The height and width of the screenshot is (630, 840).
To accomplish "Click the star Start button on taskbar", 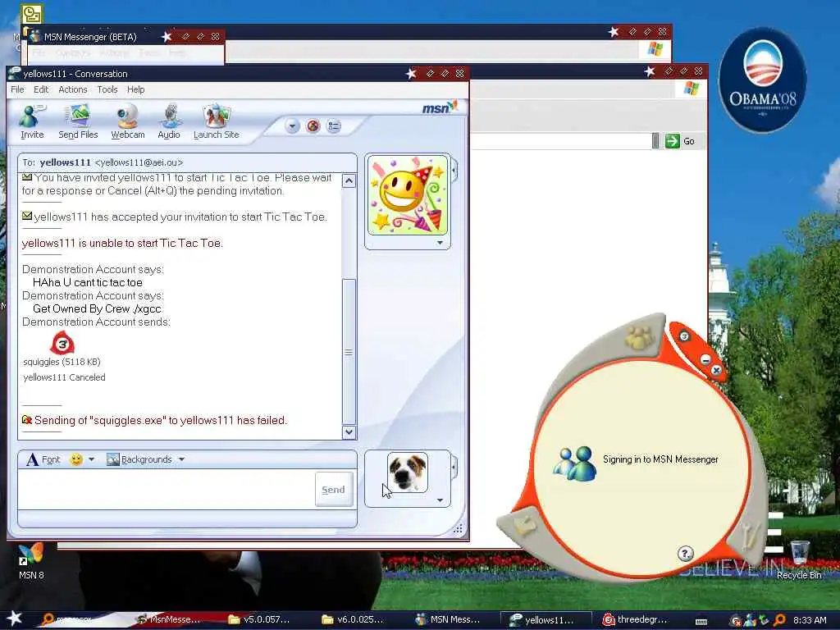I will (15, 619).
